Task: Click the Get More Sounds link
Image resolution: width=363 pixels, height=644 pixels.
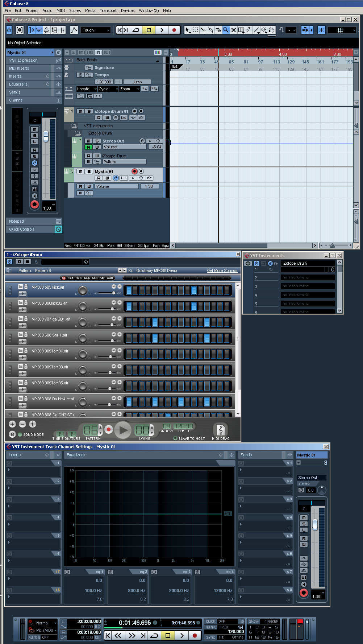Action: 222,271
